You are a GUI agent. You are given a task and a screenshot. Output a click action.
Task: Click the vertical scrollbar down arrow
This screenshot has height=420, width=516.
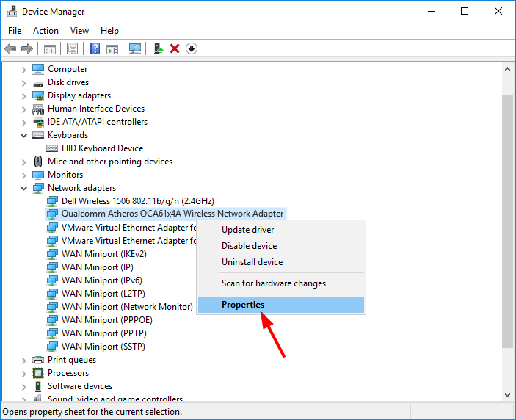point(508,396)
